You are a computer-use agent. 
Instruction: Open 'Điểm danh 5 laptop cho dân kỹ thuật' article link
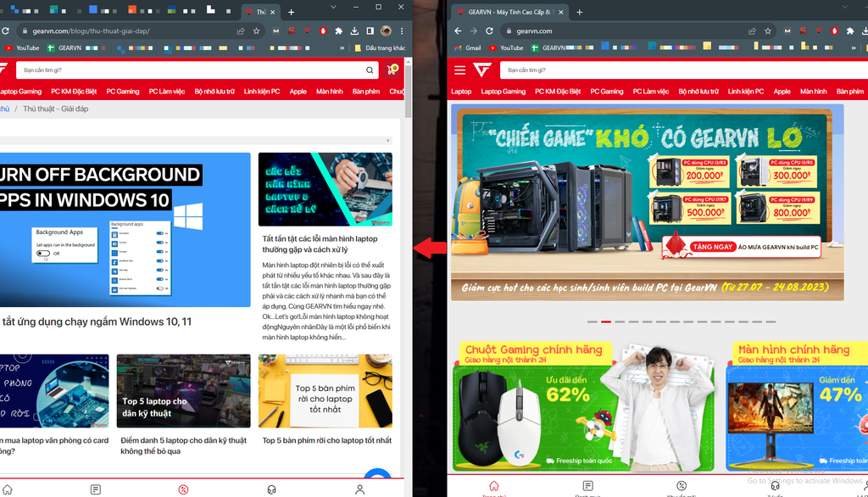[x=183, y=445]
